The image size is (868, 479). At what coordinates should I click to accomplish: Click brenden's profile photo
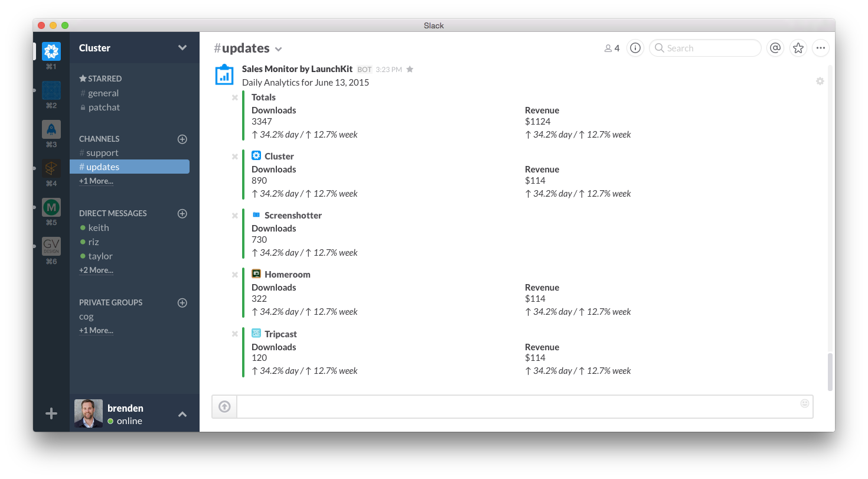tap(89, 413)
